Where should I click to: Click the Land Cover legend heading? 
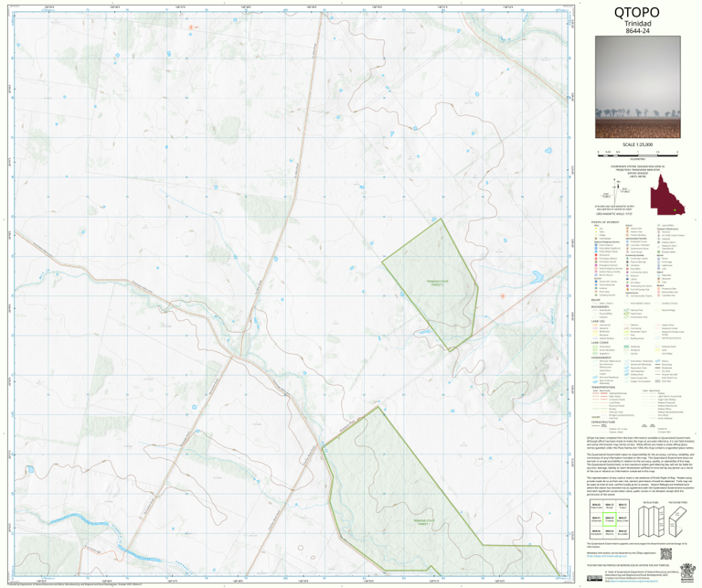pos(600,343)
